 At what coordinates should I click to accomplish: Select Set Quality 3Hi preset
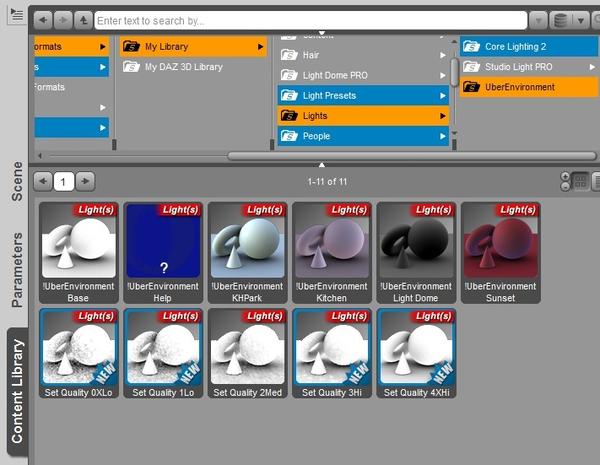pyautogui.click(x=332, y=353)
